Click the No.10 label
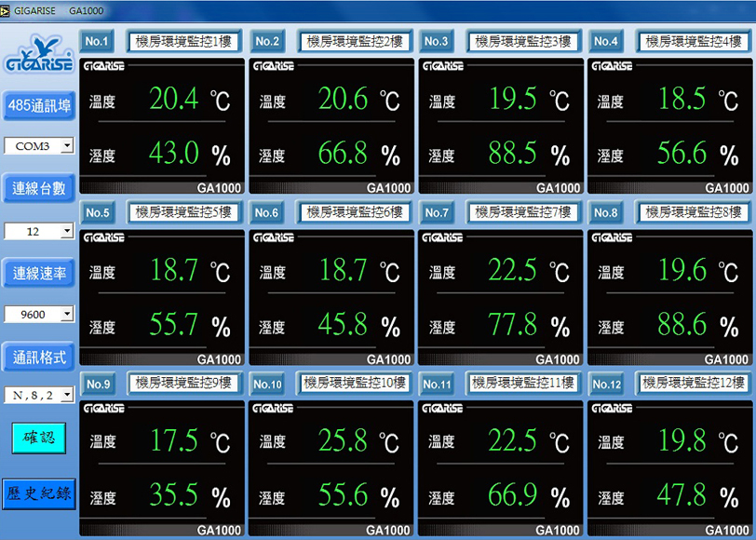The width and height of the screenshot is (756, 540). click(x=267, y=385)
